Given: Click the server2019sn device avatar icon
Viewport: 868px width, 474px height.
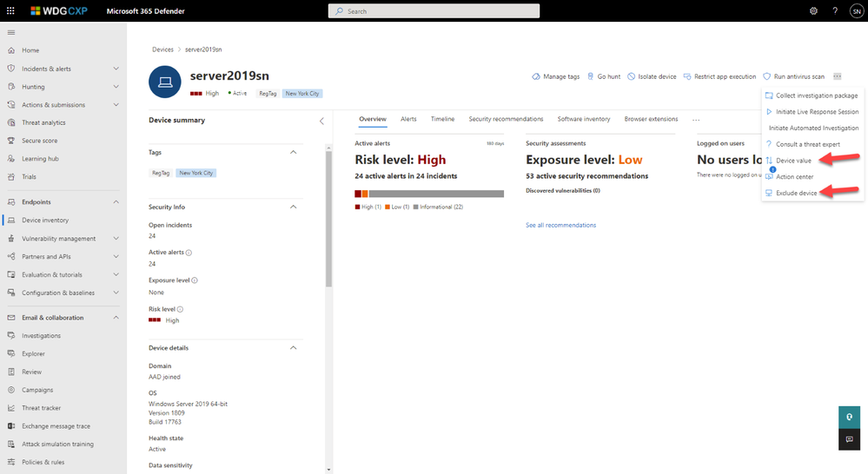Looking at the screenshot, I should [165, 82].
